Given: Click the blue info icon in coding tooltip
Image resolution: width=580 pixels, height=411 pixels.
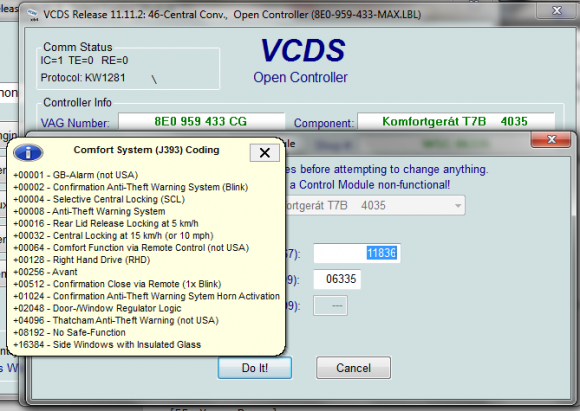Looking at the screenshot, I should tap(28, 152).
